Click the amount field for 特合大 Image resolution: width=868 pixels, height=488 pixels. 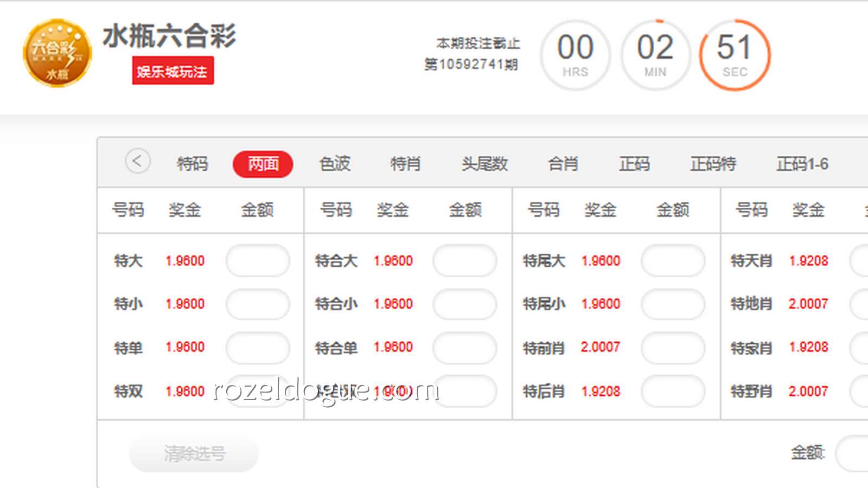click(x=465, y=261)
